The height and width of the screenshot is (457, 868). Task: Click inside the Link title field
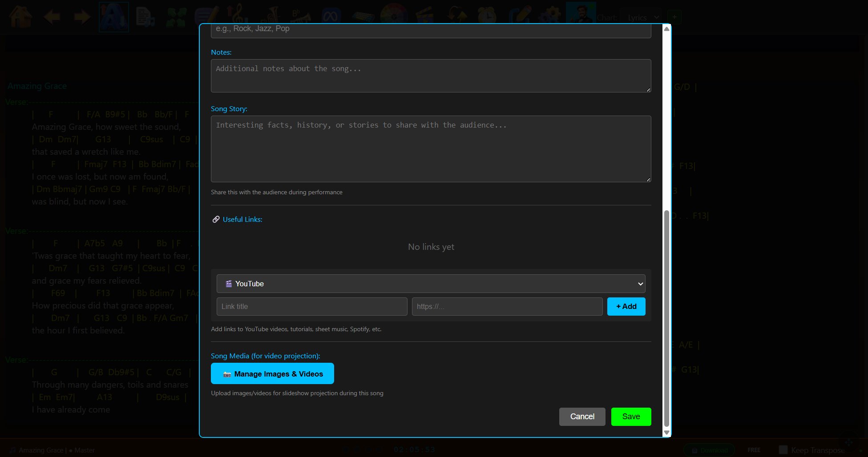tap(311, 306)
